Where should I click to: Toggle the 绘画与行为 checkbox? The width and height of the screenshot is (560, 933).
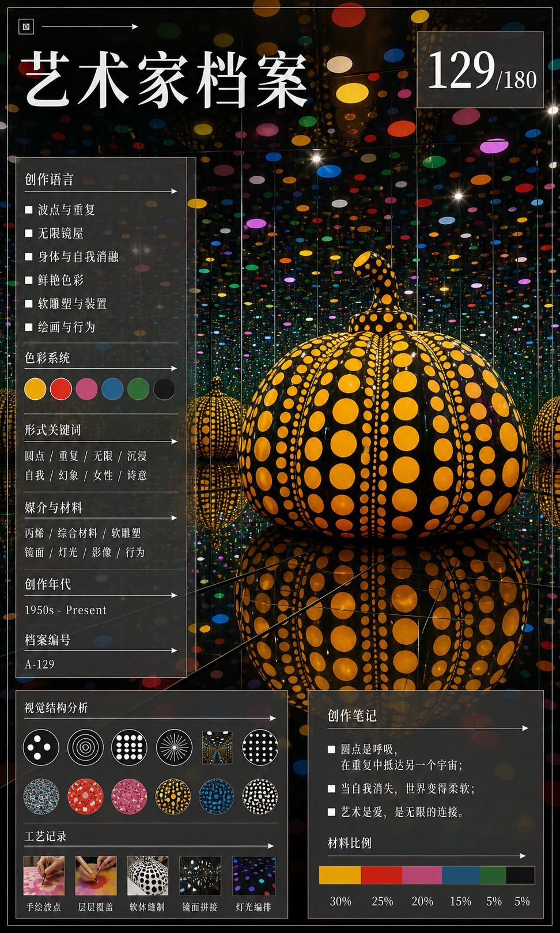point(28,327)
